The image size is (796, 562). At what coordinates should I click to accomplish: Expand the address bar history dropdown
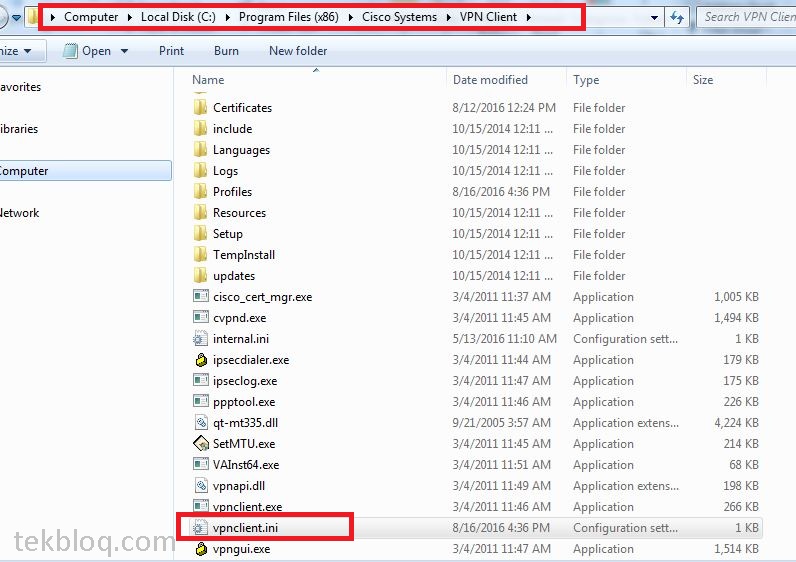click(654, 18)
